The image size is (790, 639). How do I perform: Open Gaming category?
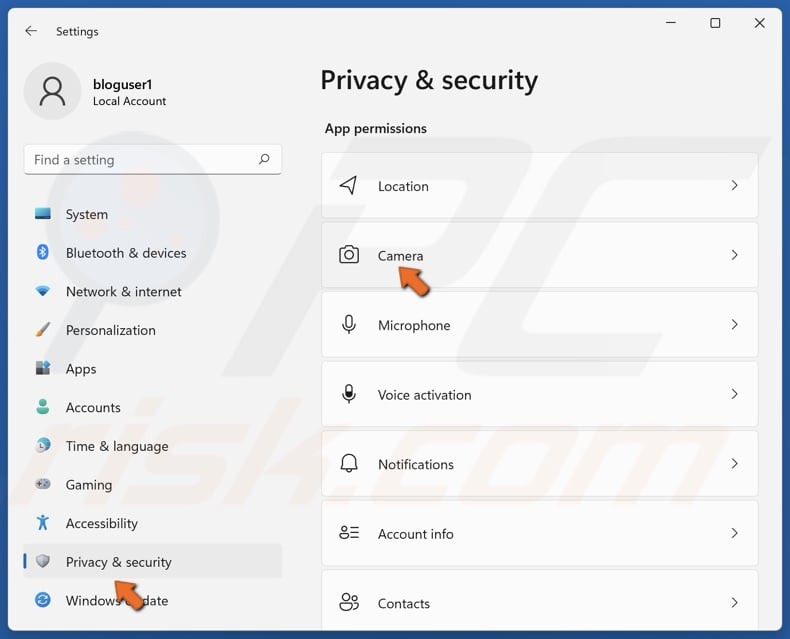click(153, 485)
